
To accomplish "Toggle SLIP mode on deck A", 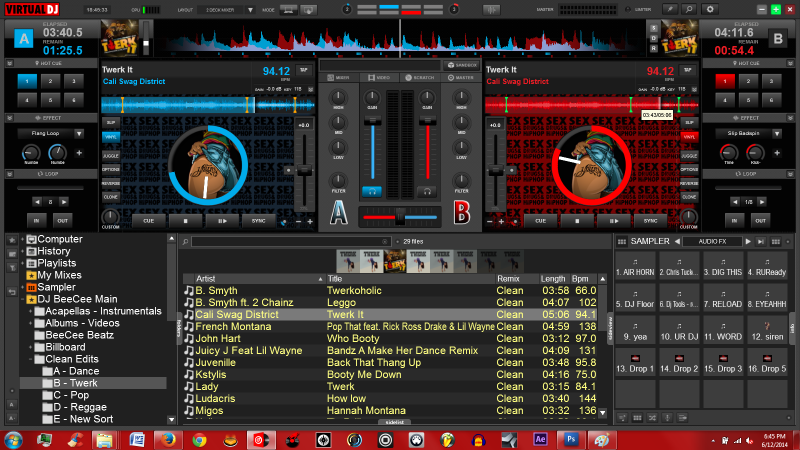I will pyautogui.click(x=111, y=122).
